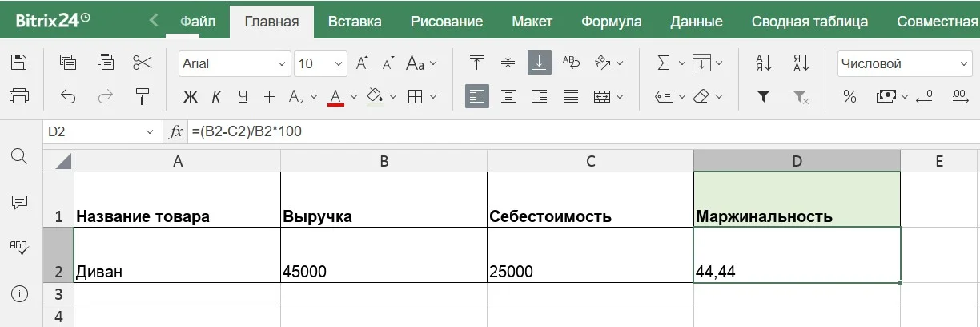Expand the change case Aa dropdown
Screen dimensions: 980x327
pyautogui.click(x=434, y=63)
